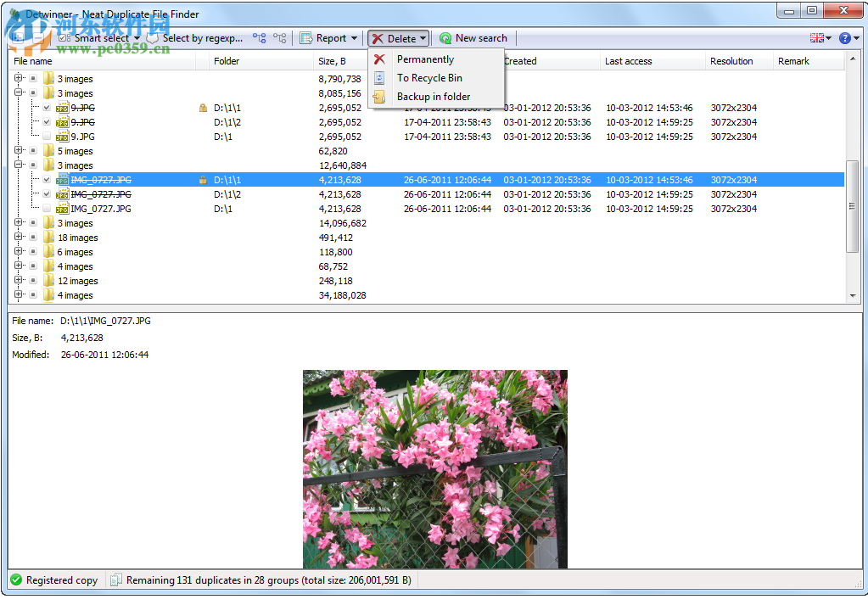868x599 pixels.
Task: Check IMG_0727.JPG in folder D:\1
Action: [47, 208]
